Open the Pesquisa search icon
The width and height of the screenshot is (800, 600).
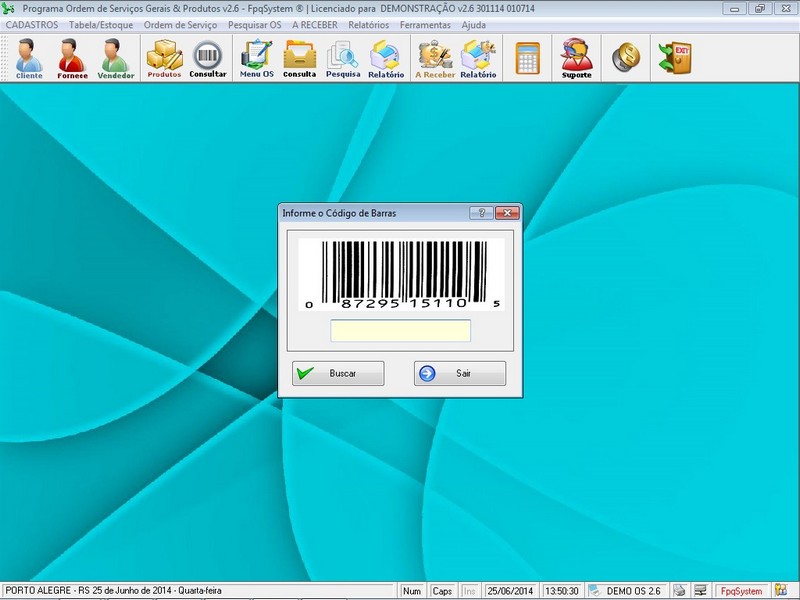[x=343, y=58]
